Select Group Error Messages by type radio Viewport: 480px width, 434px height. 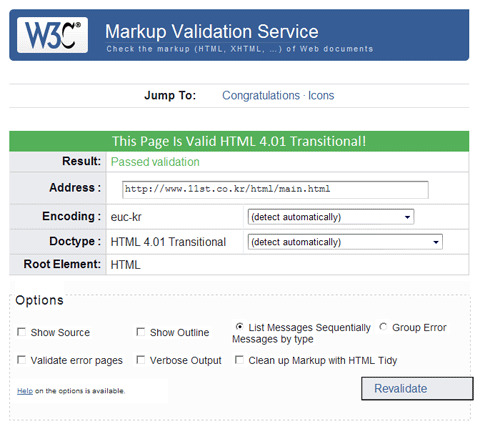[x=383, y=327]
